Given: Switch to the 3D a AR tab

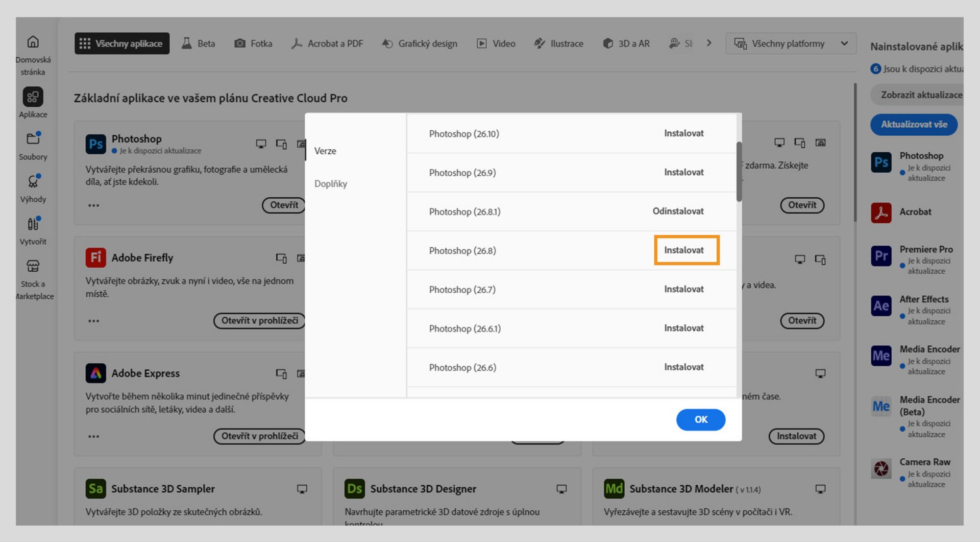Looking at the screenshot, I should pyautogui.click(x=626, y=43).
